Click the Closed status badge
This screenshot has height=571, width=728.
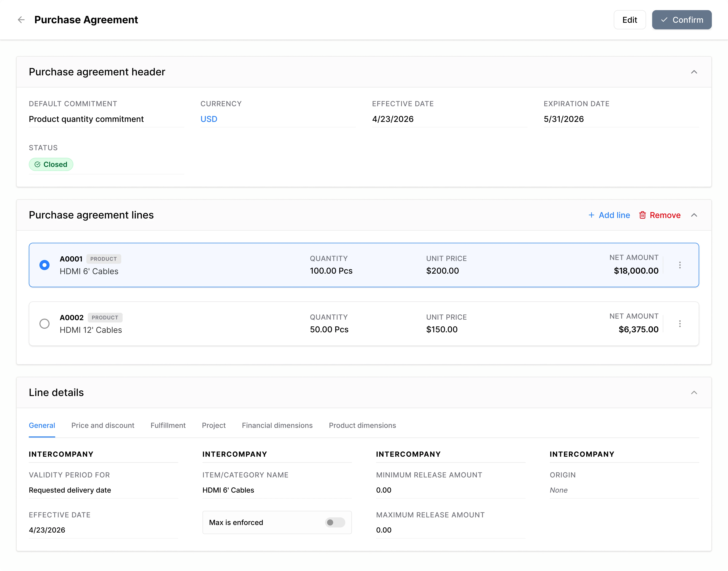click(51, 164)
